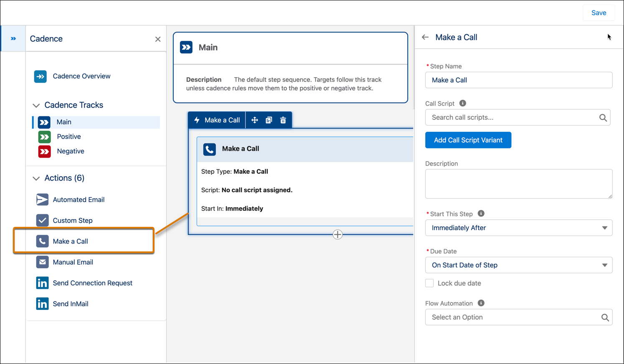Collapse the Actions (6) section
624x364 pixels.
[x=36, y=178]
